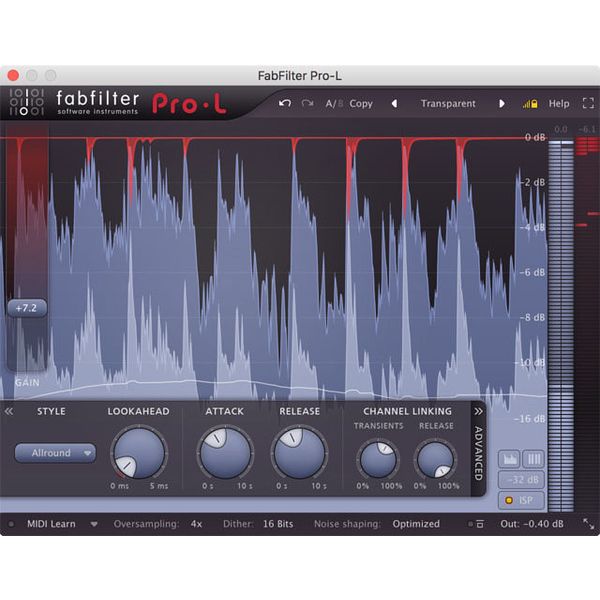Open the Transparent preset menu

click(448, 104)
